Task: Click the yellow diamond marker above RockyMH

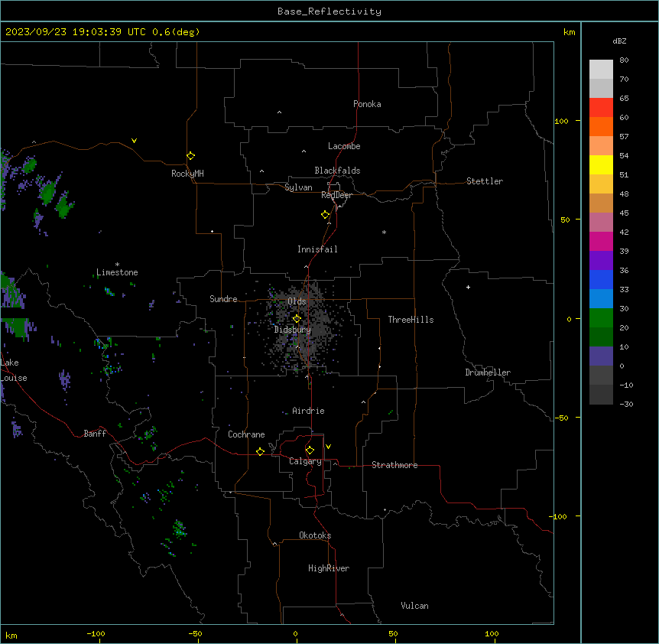Action: 191,156
